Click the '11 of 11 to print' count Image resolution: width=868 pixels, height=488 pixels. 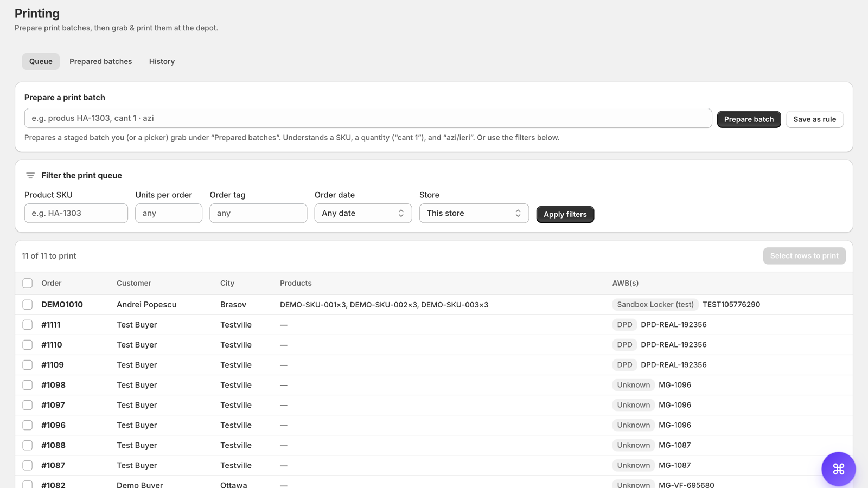(49, 256)
